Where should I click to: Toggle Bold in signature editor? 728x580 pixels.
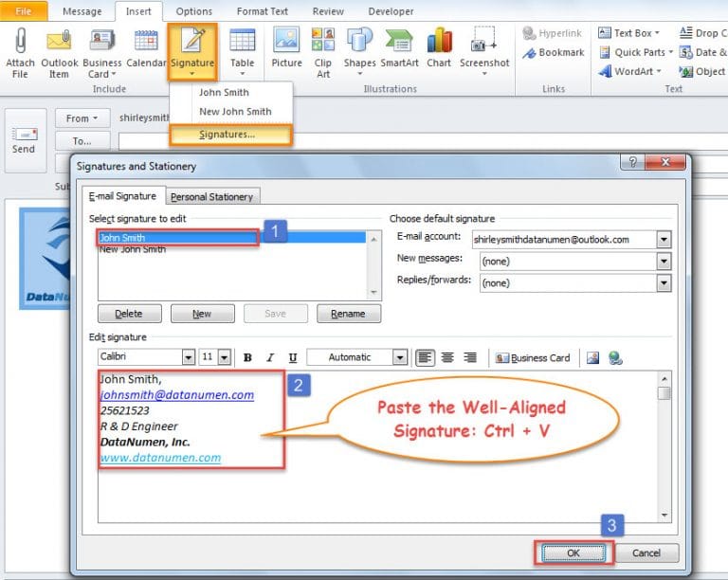click(248, 357)
